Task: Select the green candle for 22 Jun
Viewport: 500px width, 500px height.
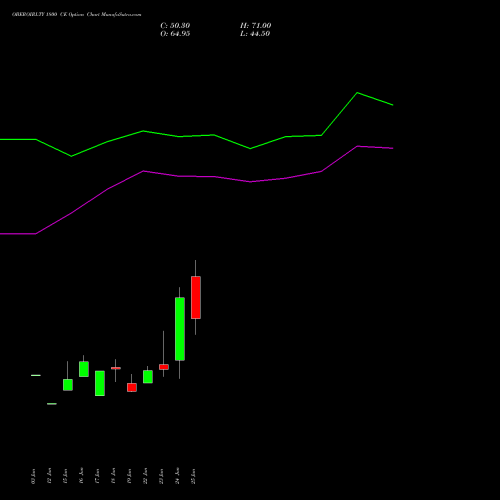Action: [x=148, y=376]
